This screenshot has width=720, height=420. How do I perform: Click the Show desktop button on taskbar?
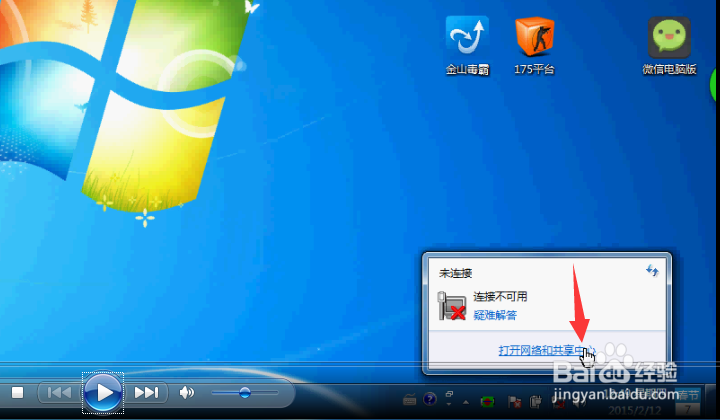pos(712,401)
